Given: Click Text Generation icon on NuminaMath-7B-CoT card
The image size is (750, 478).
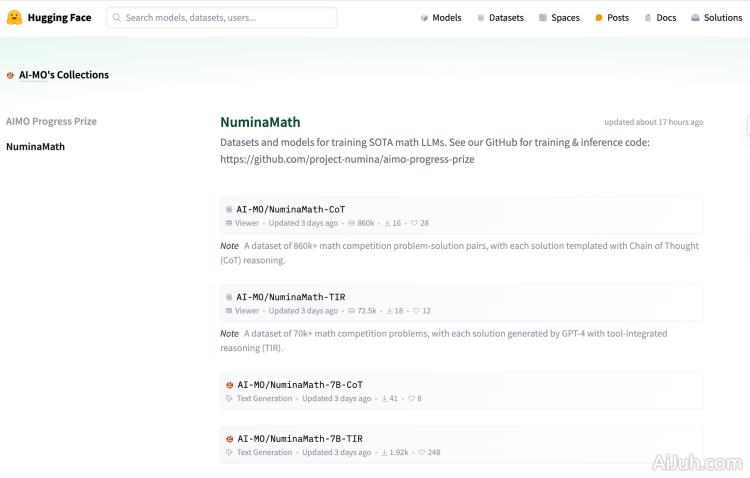Looking at the screenshot, I should tap(229, 399).
